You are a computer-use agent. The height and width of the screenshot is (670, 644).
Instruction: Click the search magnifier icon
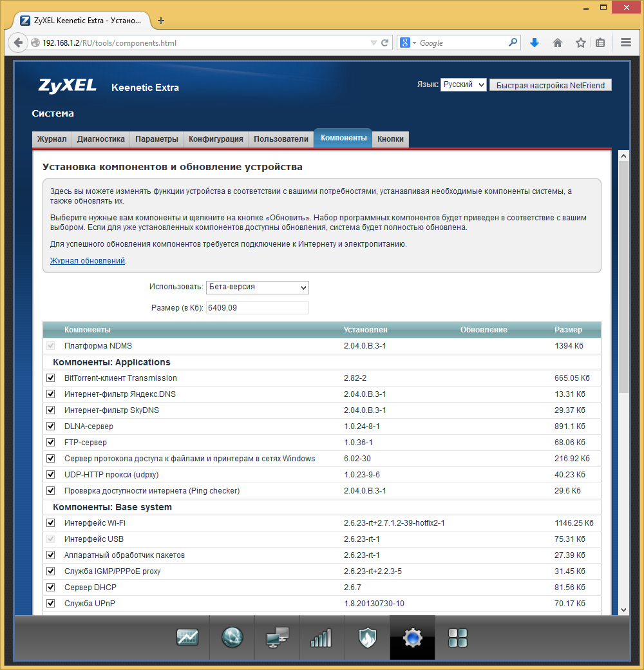click(513, 43)
